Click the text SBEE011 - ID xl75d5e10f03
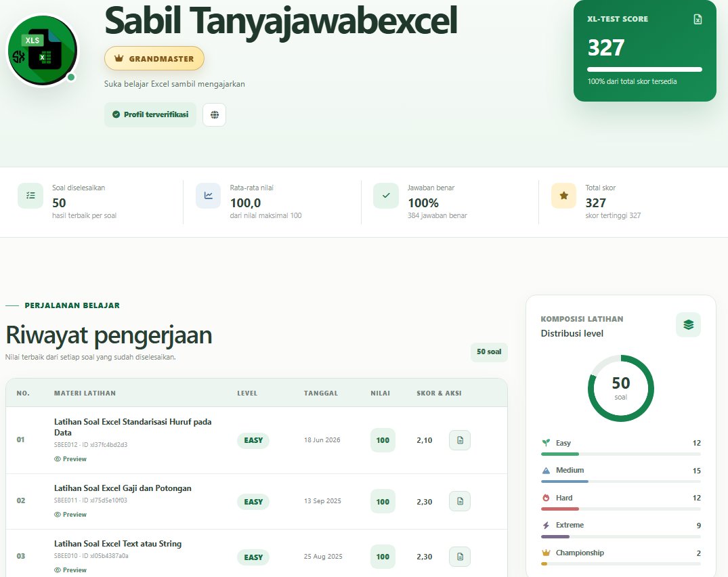 pos(91,500)
